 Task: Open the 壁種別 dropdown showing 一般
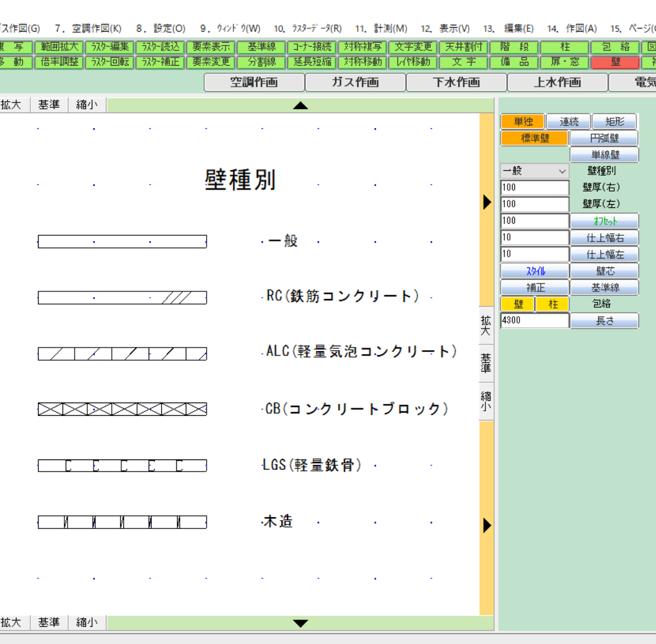pos(534,171)
